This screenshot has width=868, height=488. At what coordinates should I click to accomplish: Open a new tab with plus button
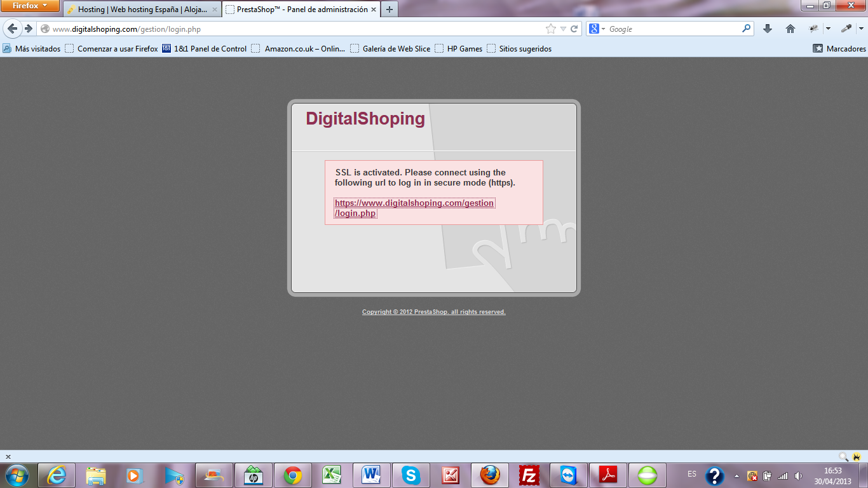[390, 10]
